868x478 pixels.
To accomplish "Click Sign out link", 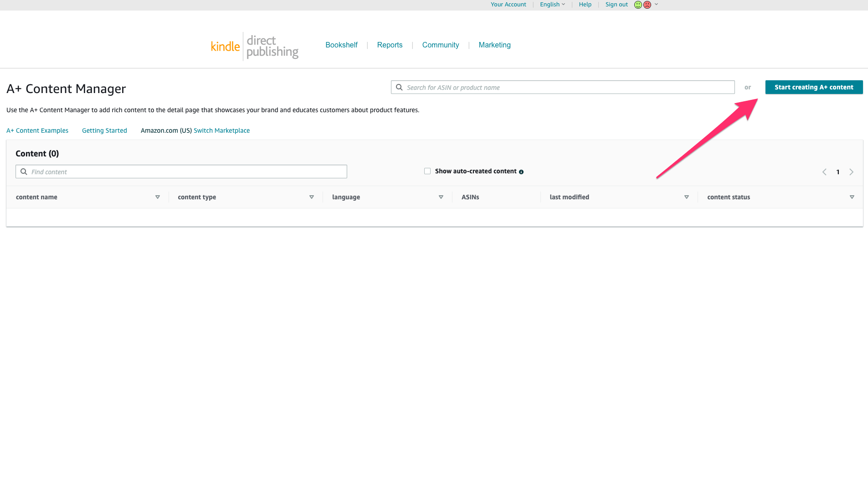I will pos(616,5).
